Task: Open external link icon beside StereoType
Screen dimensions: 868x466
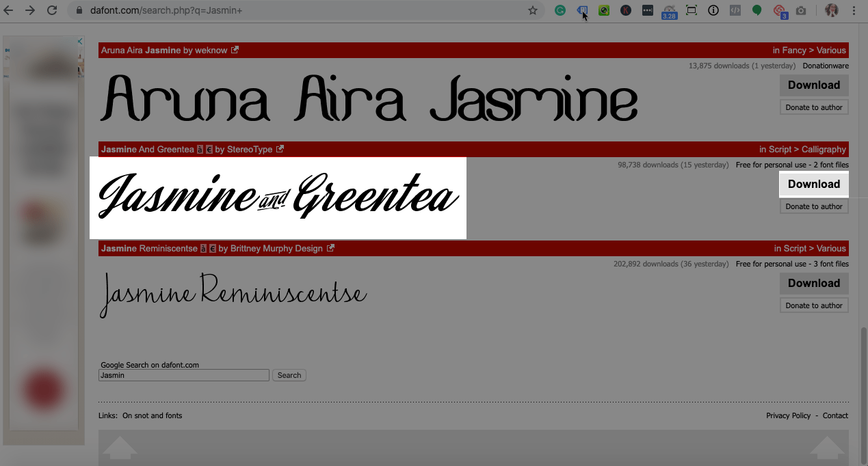Action: click(280, 149)
